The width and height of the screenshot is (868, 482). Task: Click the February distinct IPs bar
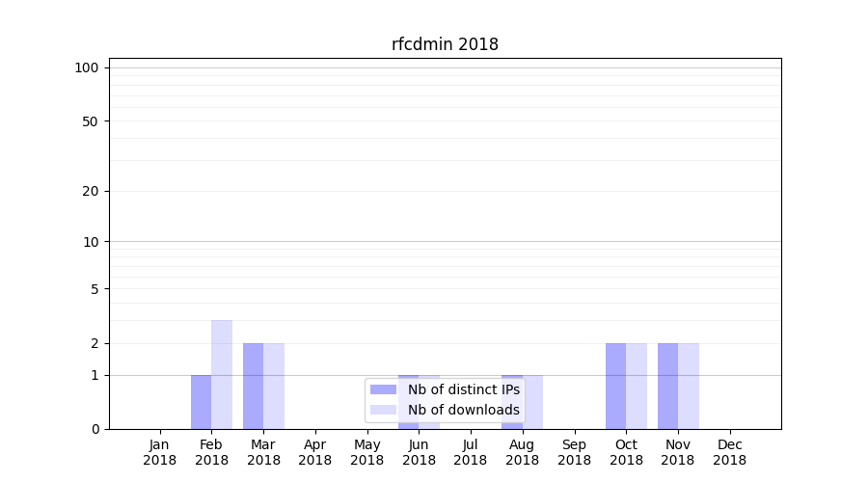[x=201, y=402]
